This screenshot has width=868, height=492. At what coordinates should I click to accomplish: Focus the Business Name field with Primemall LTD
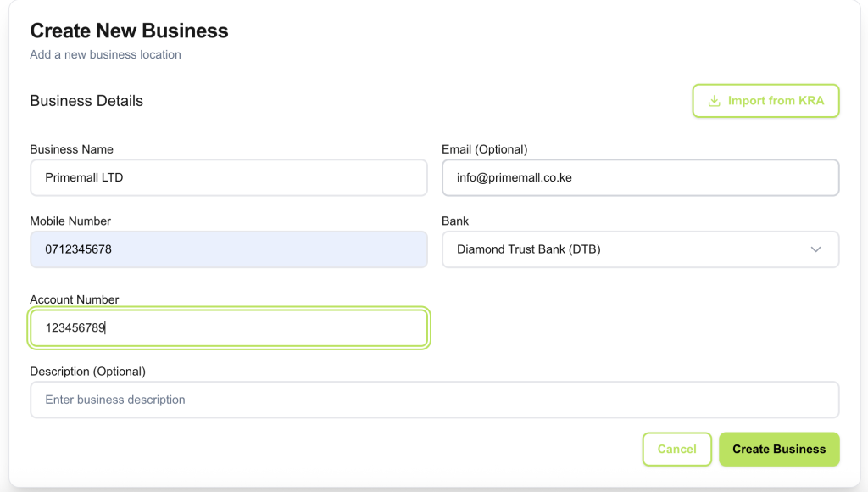click(229, 178)
